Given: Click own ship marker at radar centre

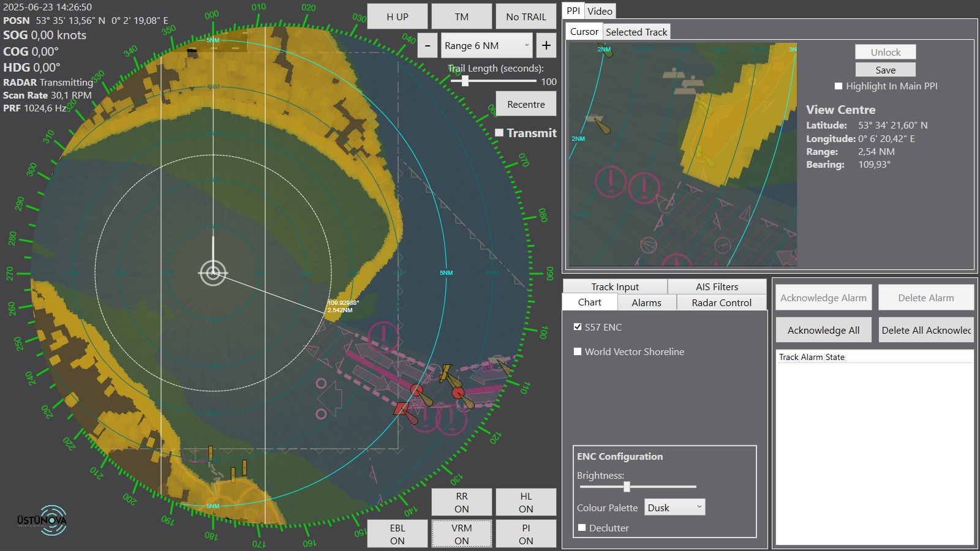Looking at the screenshot, I should 213,273.
